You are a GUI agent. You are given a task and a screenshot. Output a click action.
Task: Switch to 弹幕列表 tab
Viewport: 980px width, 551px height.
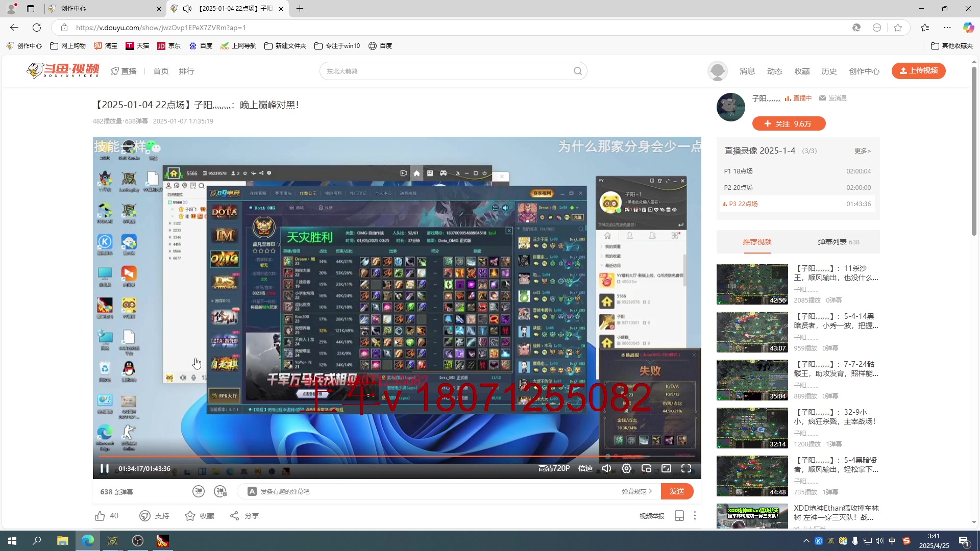click(x=839, y=242)
